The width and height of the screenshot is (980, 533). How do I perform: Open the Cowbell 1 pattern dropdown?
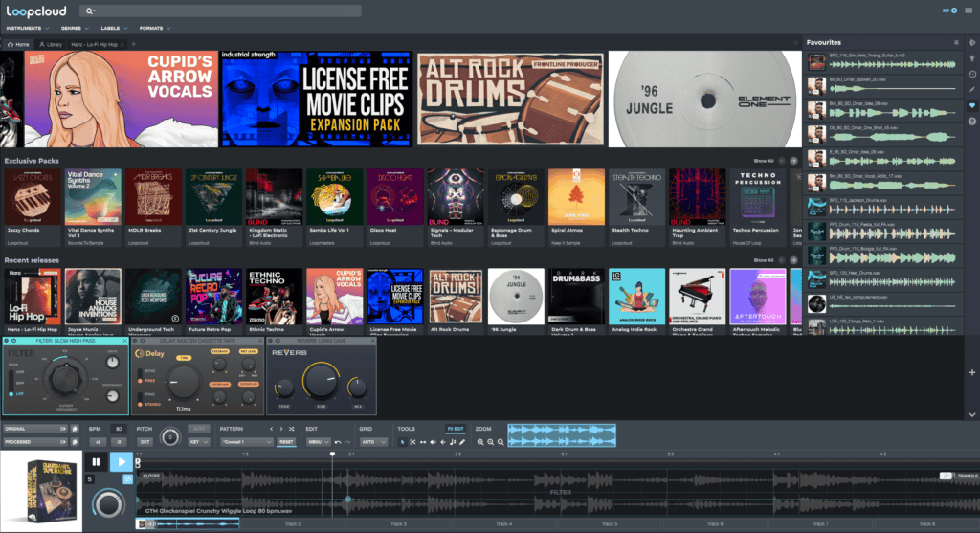(x=246, y=442)
